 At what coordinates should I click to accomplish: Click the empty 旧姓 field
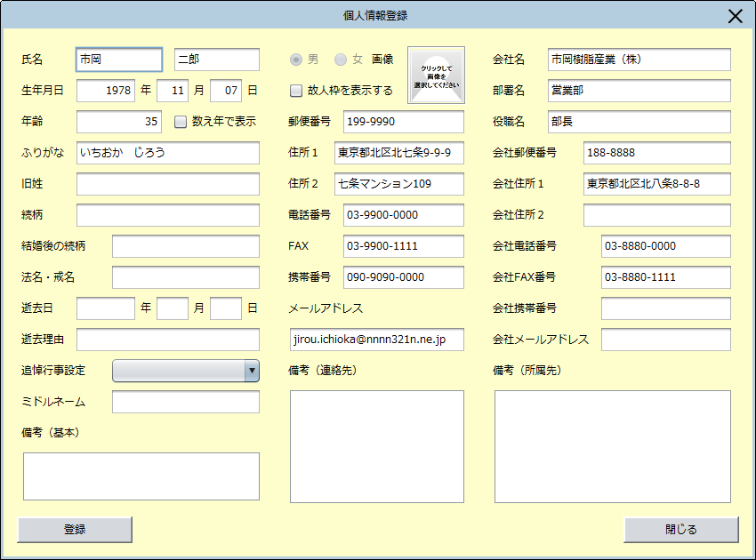click(168, 184)
